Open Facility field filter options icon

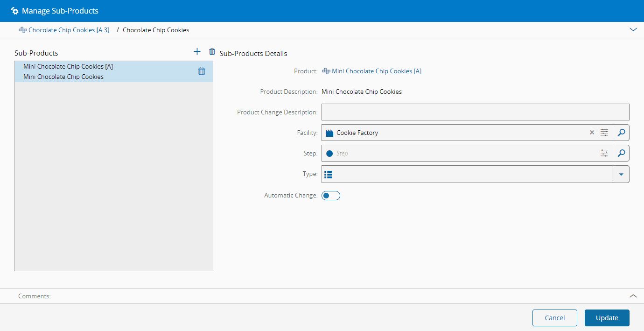pyautogui.click(x=604, y=133)
